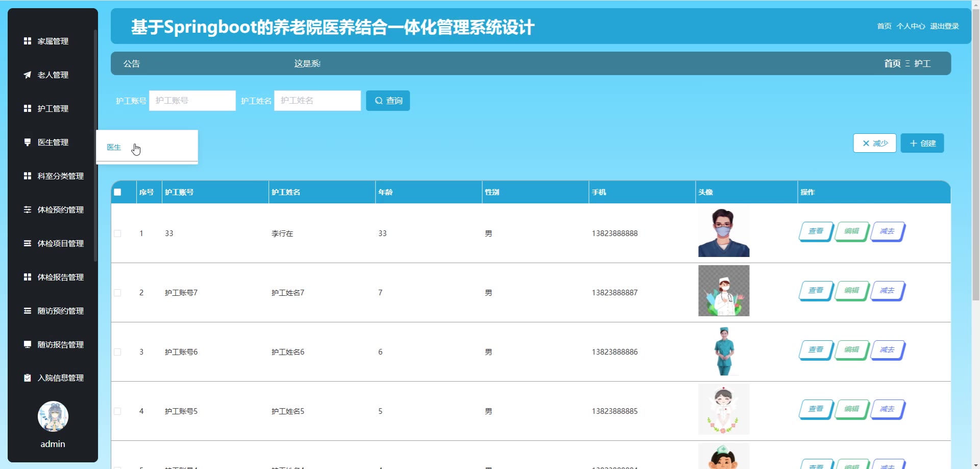
Task: Click 查看 for 护工姓名7
Action: point(816,291)
